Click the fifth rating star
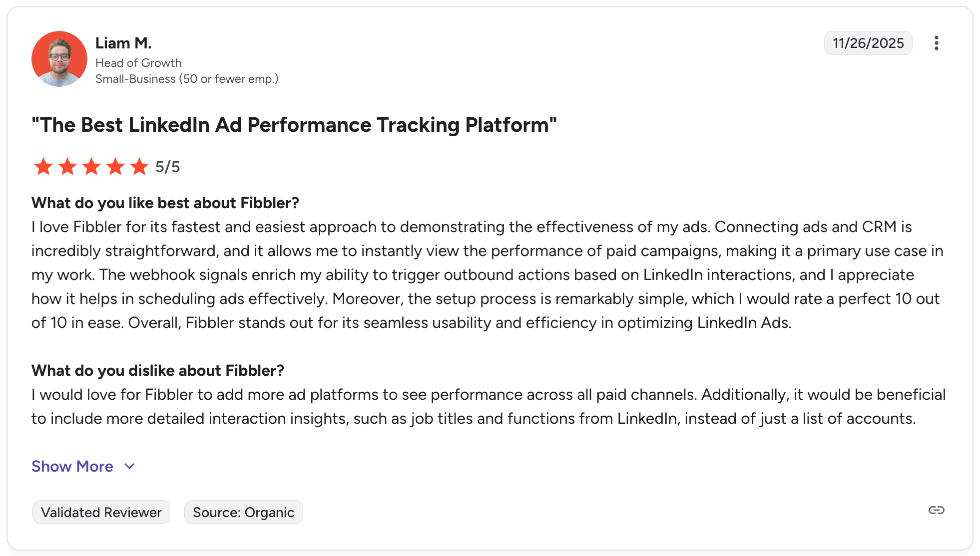 point(139,167)
